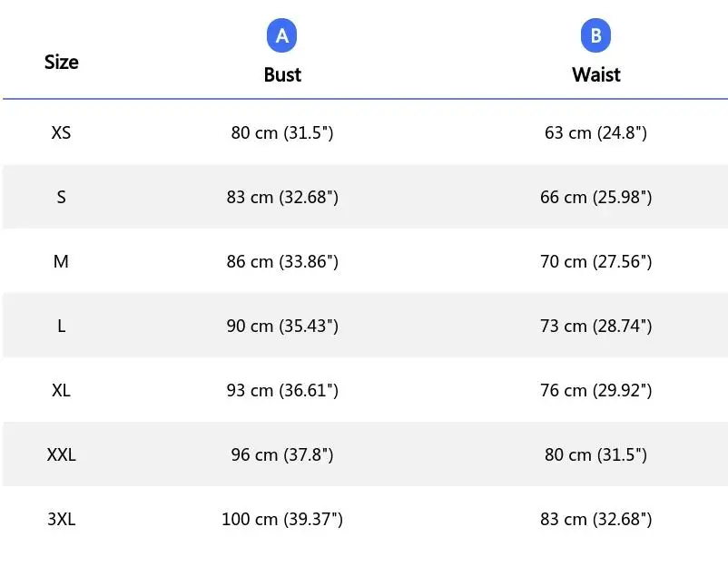Viewport: 728px width, 566px height.
Task: Click the blue A badge icon
Action: [x=282, y=35]
